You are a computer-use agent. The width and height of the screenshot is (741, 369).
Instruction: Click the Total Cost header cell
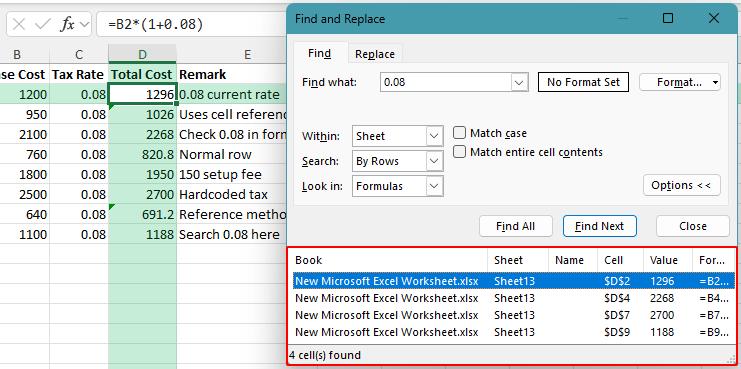pos(142,75)
